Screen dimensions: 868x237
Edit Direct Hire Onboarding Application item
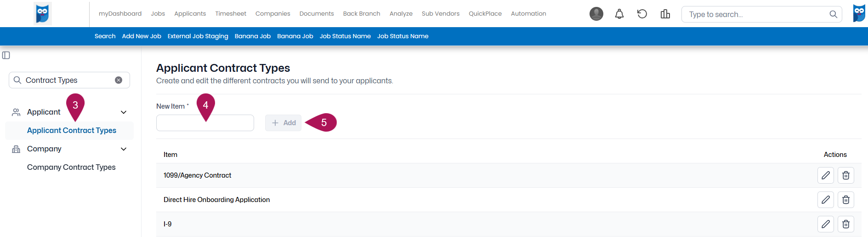click(825, 200)
